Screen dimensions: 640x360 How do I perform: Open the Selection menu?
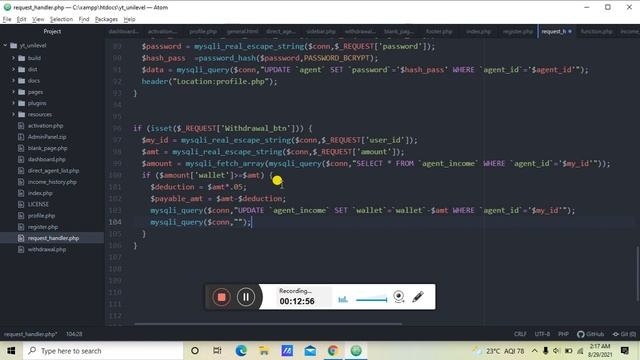click(61, 19)
